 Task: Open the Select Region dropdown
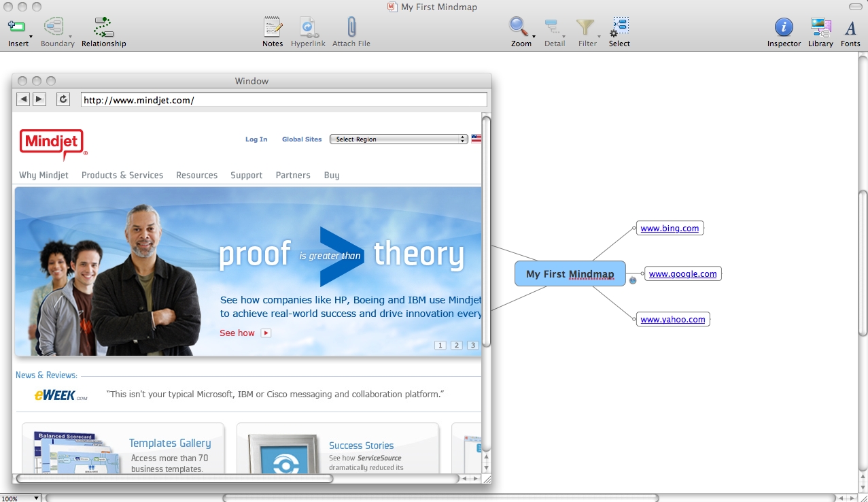(398, 139)
